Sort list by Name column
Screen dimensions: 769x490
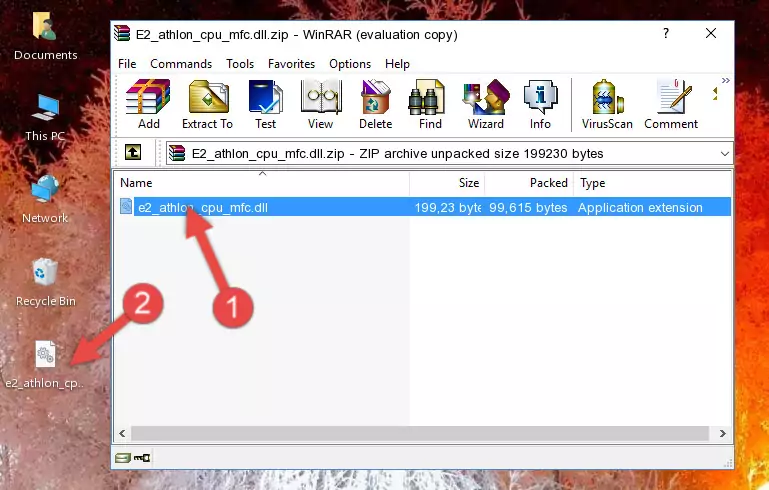262,183
